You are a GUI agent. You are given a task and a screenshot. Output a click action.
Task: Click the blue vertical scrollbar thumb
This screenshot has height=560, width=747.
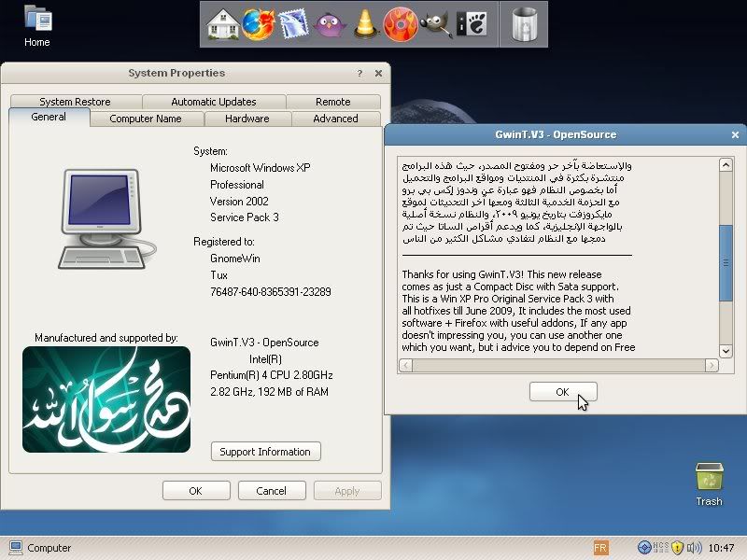pyautogui.click(x=726, y=263)
